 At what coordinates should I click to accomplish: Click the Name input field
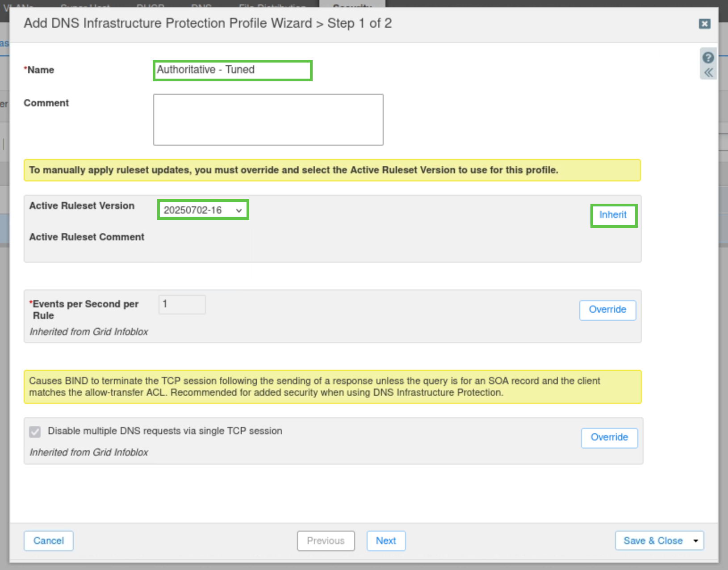coord(232,70)
